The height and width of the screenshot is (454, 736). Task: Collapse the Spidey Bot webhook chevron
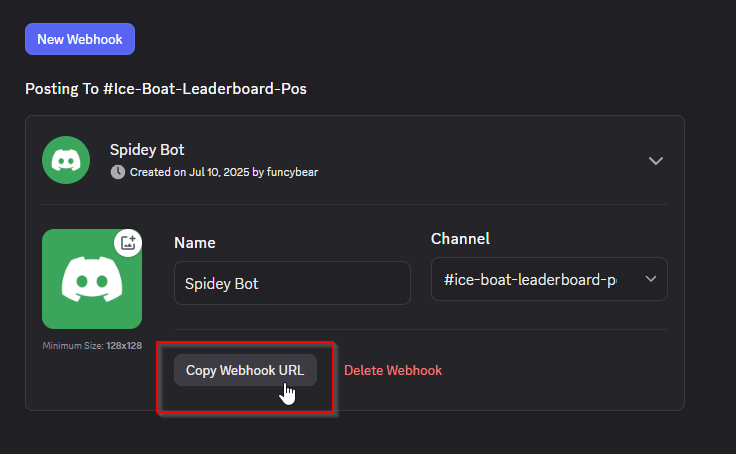click(x=656, y=160)
